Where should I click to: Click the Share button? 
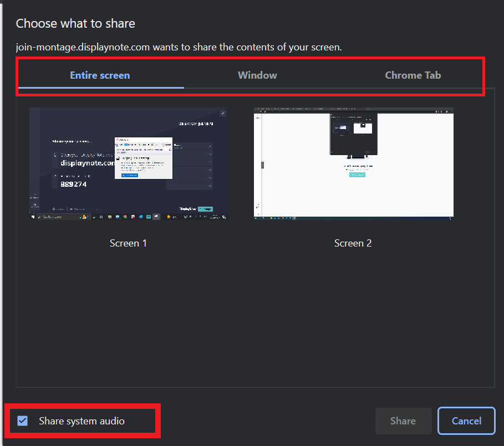pyautogui.click(x=403, y=421)
